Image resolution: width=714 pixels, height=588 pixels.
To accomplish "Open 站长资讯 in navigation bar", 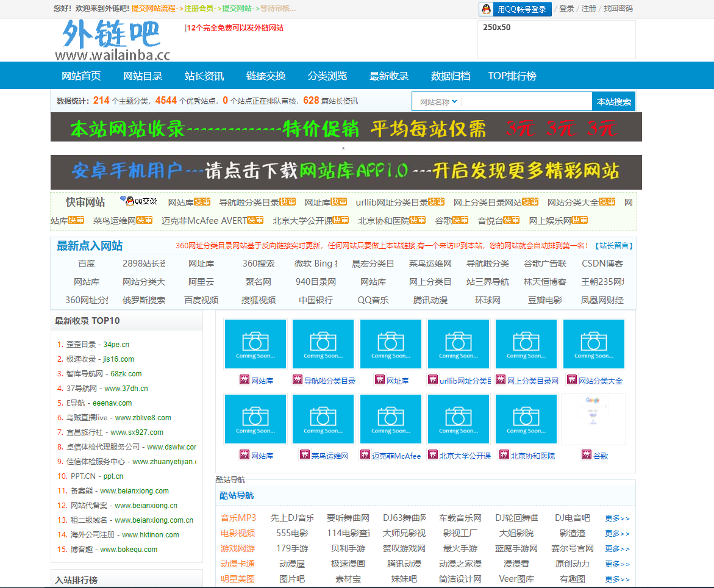I will pos(204,76).
